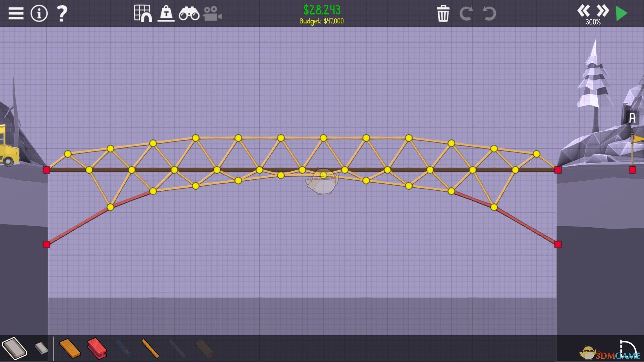Click the top-center joint of the bridge truss
Screen dimensions: 644x362
(x=323, y=138)
